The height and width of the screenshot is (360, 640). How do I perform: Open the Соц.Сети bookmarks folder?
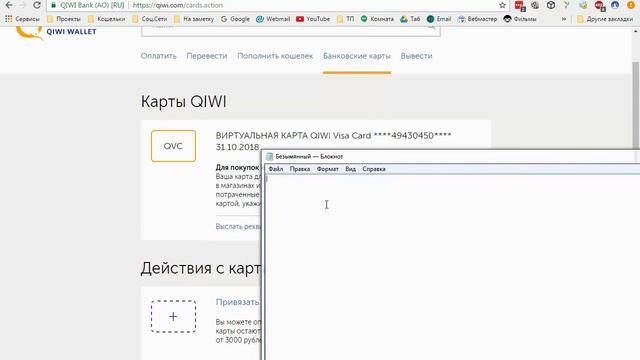click(x=150, y=19)
